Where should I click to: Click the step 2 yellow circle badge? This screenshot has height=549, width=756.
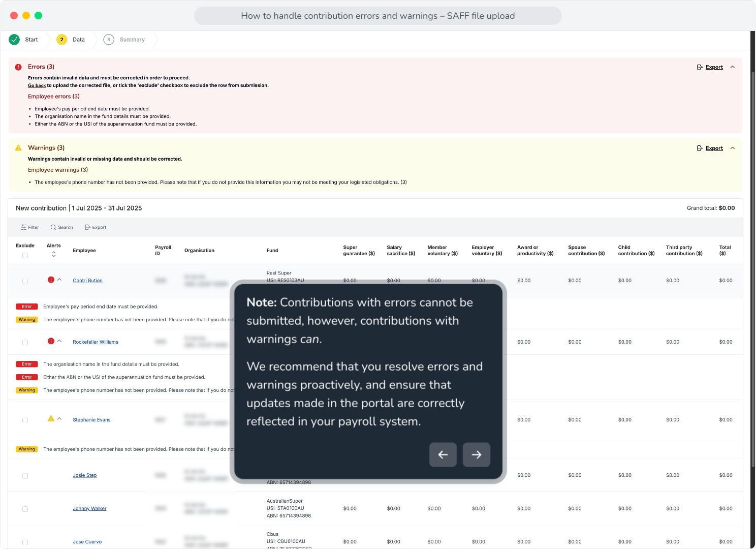click(x=61, y=40)
